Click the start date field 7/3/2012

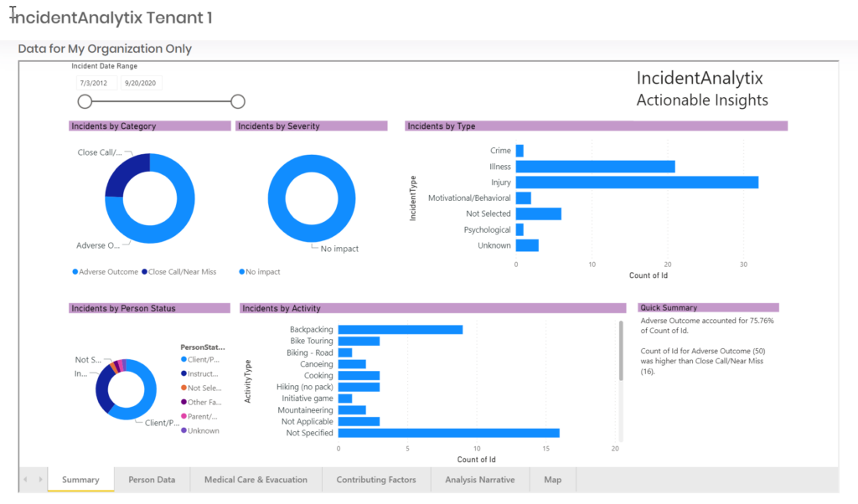(96, 83)
